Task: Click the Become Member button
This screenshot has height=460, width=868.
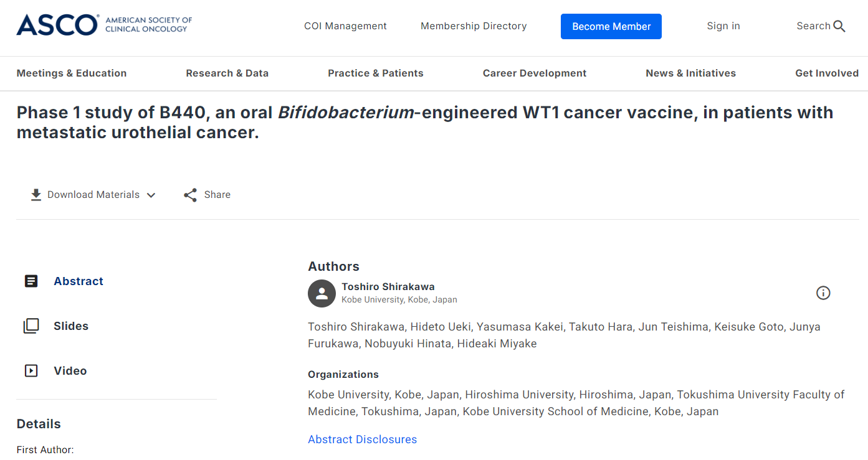Action: 611,26
